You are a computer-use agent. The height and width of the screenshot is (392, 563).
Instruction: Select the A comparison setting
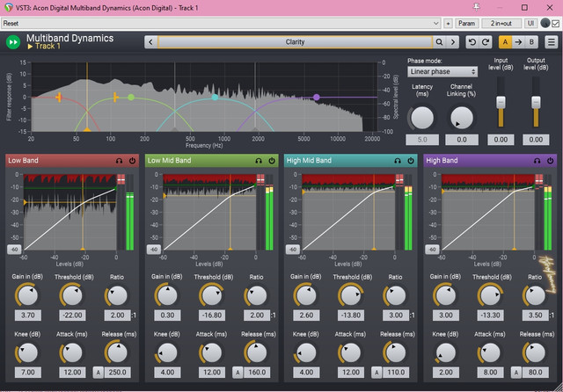505,42
